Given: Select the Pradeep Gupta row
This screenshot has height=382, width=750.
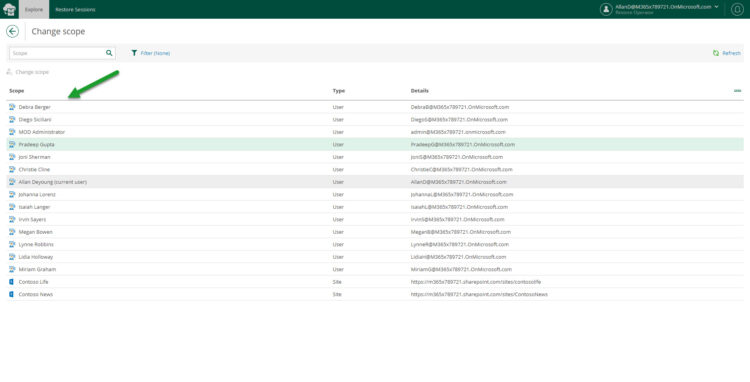Looking at the screenshot, I should pos(375,144).
